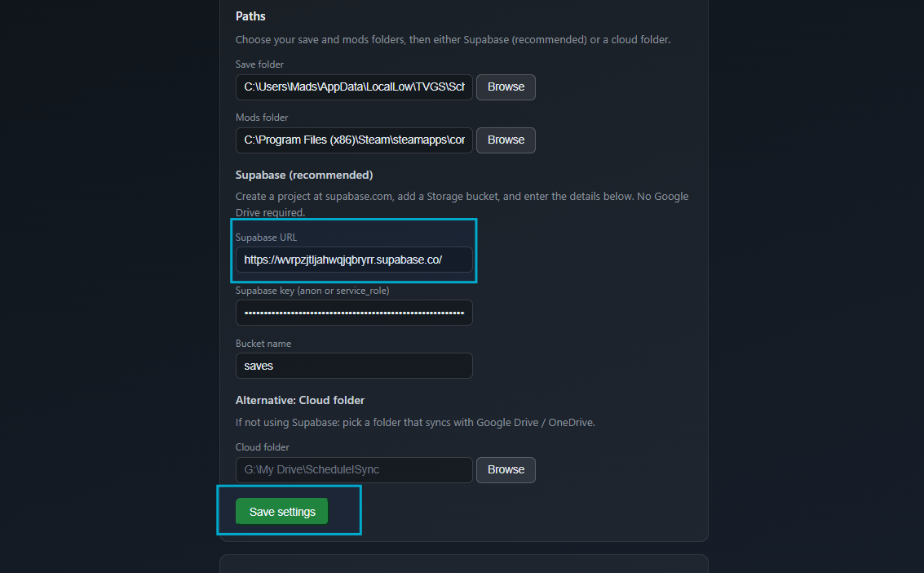The height and width of the screenshot is (573, 924).
Task: Click the Save folder label text
Action: (259, 64)
